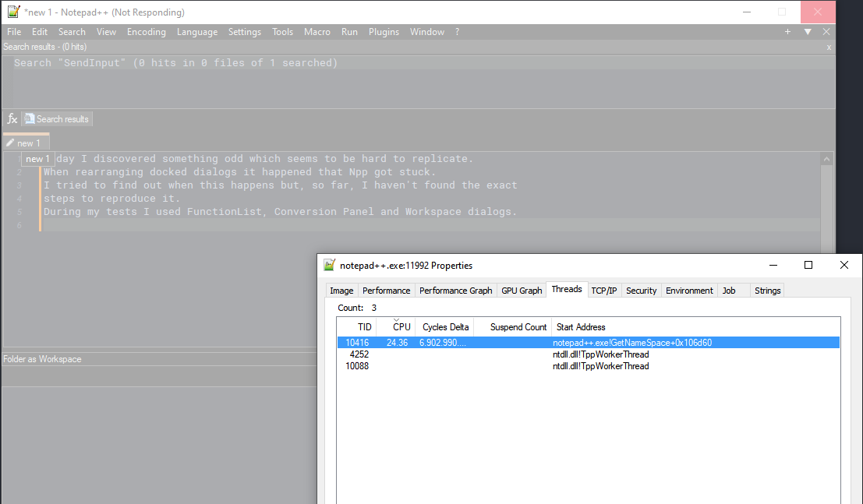
Task: Open the ? help menu
Action: click(x=458, y=32)
